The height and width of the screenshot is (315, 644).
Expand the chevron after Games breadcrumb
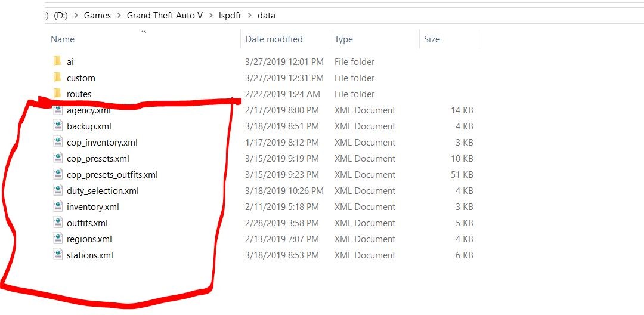[x=119, y=16]
